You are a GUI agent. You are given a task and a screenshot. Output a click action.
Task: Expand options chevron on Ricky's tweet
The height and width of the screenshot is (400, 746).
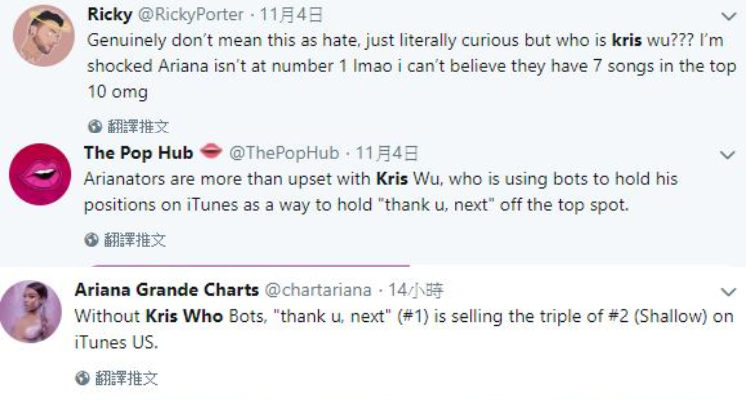[727, 17]
